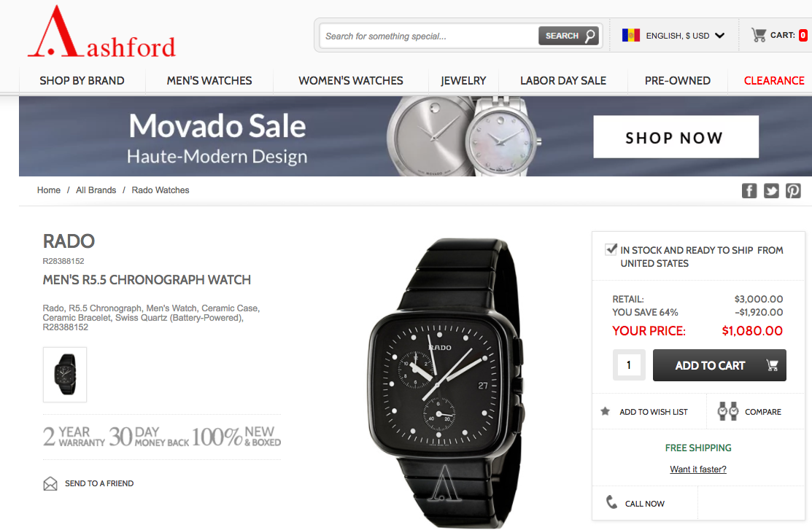
Task: Open the Clearance menu item
Action: [774, 81]
